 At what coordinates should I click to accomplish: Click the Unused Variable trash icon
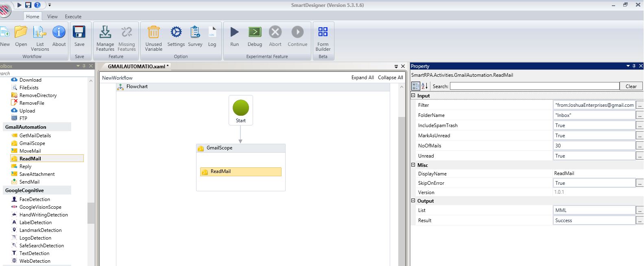[153, 32]
